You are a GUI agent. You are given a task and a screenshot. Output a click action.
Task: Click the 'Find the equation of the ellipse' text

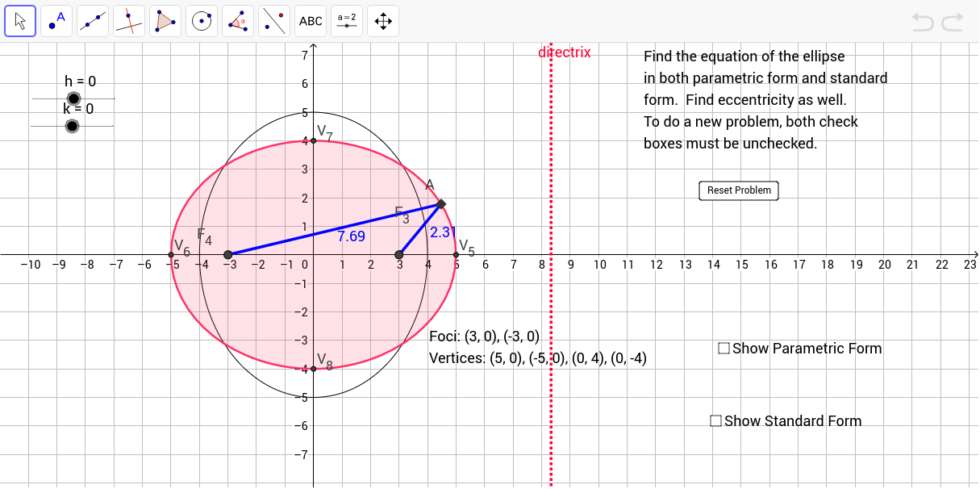pyautogui.click(x=744, y=56)
